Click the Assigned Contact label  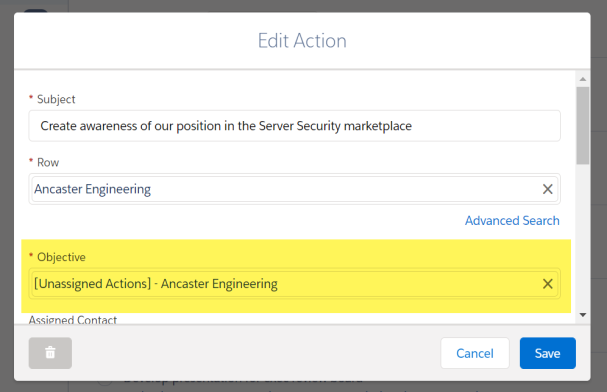[73, 320]
